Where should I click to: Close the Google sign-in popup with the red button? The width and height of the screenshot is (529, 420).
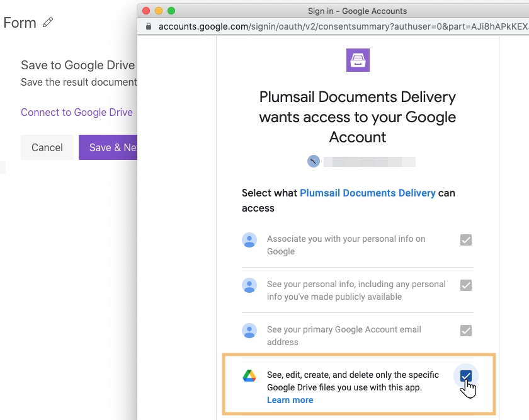146,11
